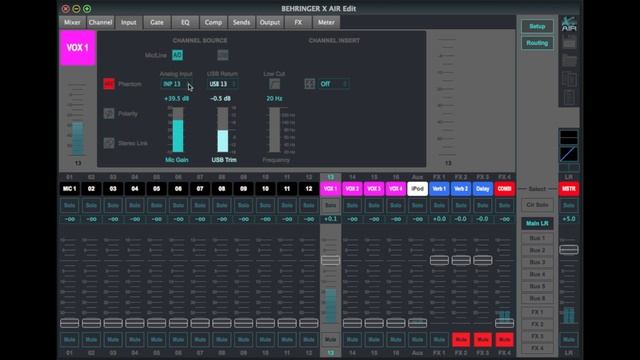This screenshot has height=360, width=640.
Task: Switch to the Meter tab
Action: click(x=326, y=22)
